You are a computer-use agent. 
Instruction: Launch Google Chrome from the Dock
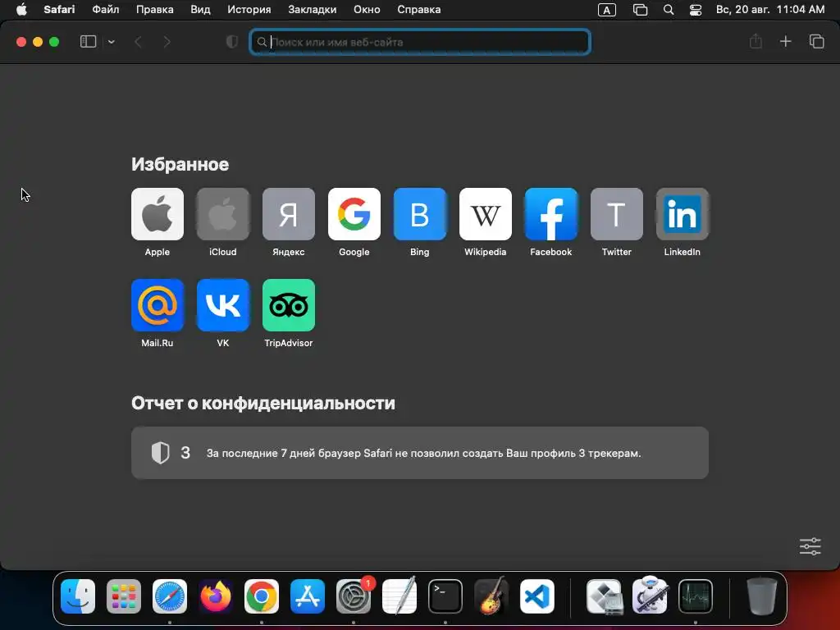262,596
